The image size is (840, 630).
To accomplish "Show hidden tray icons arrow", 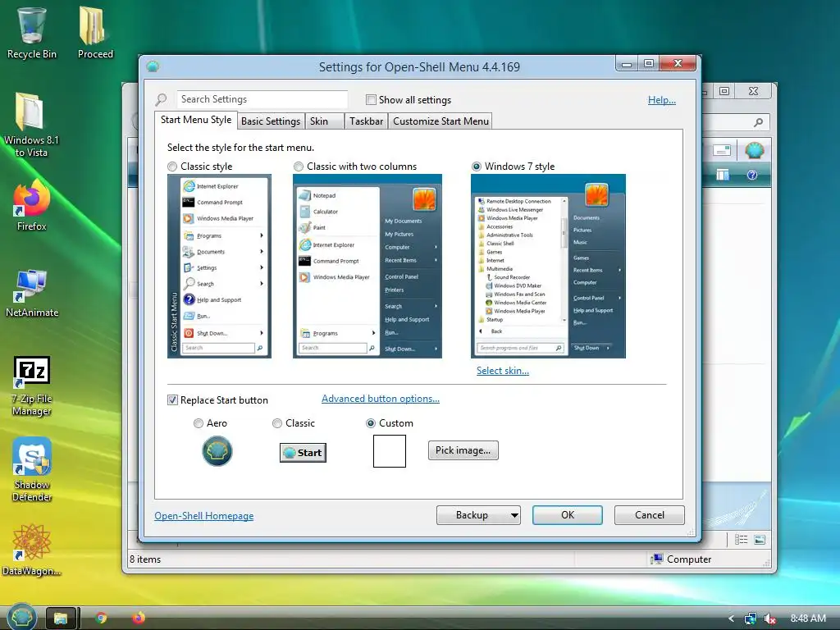I will point(731,619).
